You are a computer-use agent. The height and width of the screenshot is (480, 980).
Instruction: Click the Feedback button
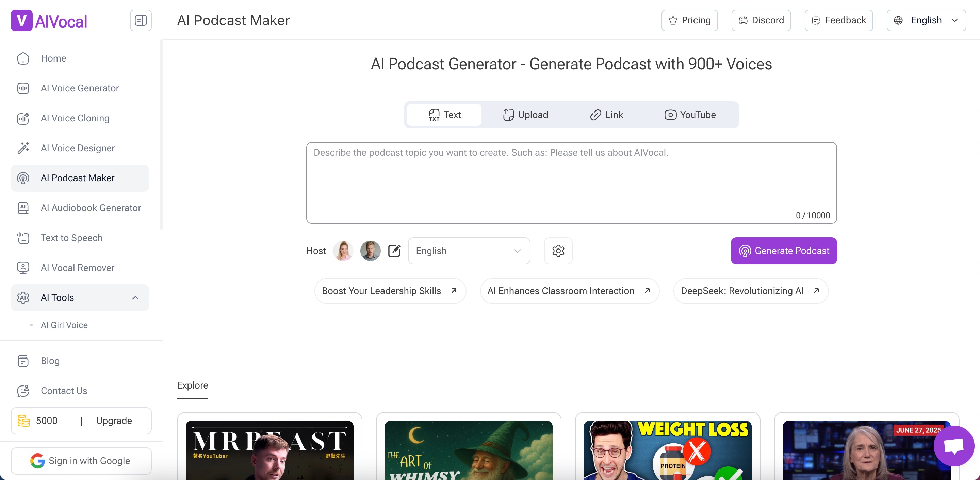(x=839, y=20)
